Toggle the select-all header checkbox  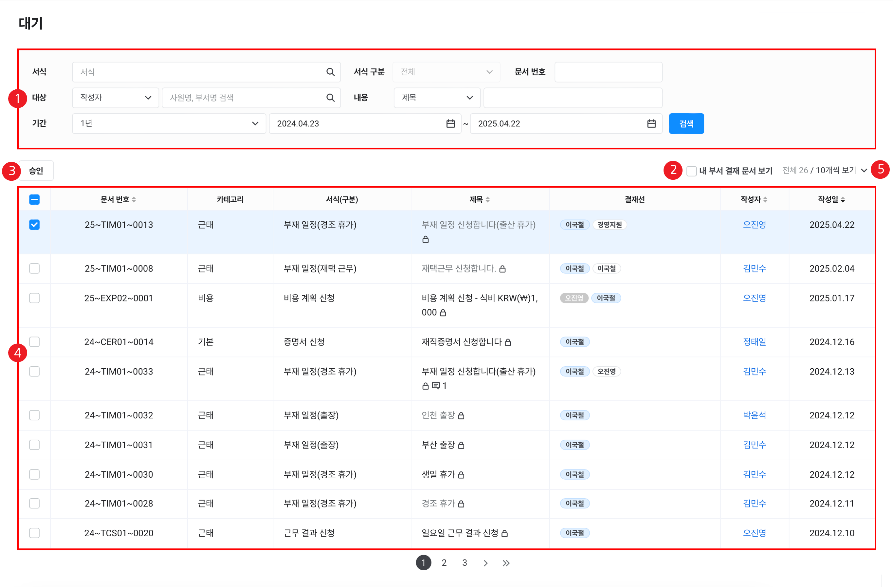[35, 199]
